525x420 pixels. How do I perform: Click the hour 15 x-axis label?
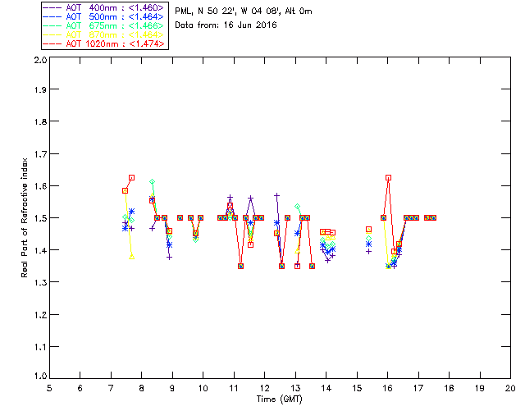coord(357,388)
